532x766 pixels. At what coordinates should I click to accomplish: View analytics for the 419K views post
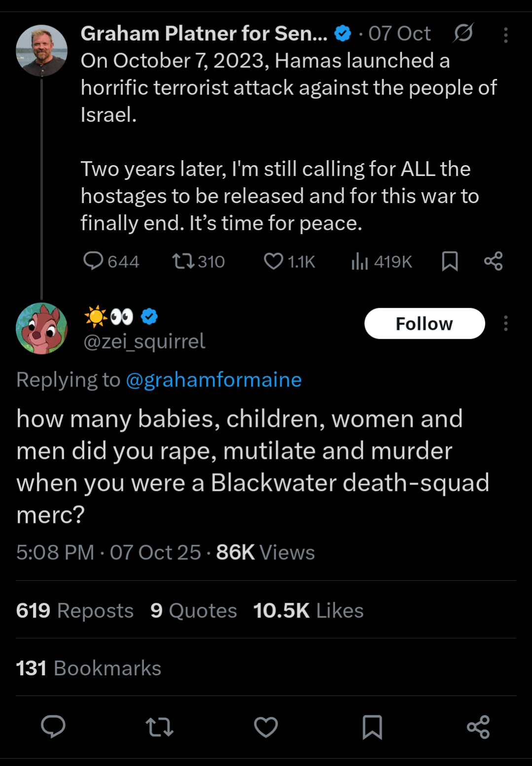pos(360,261)
